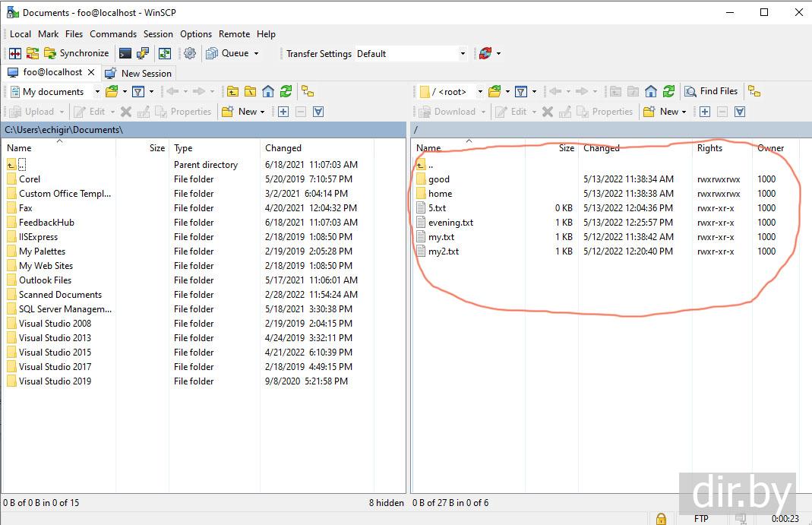Open the terminal console icon
Viewport: 812px width, 525px height.
point(125,53)
